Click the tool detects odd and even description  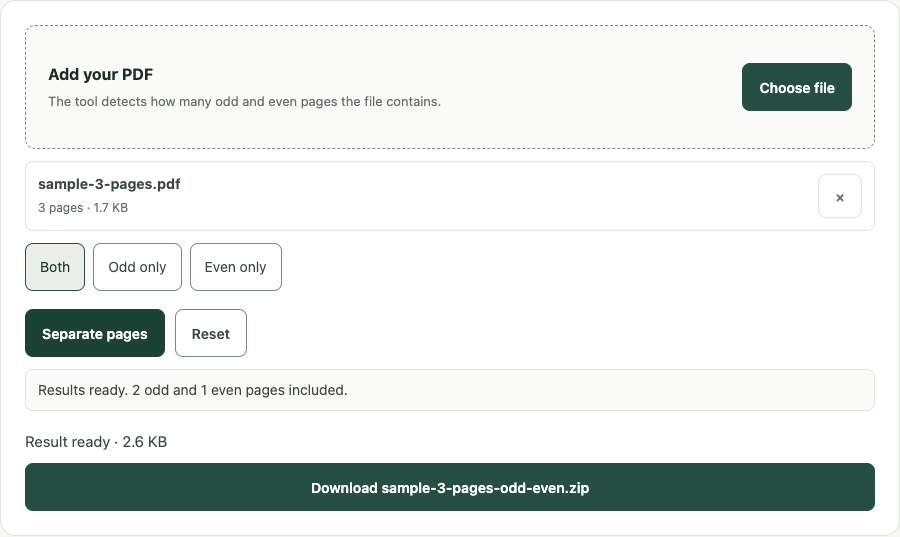(x=245, y=102)
